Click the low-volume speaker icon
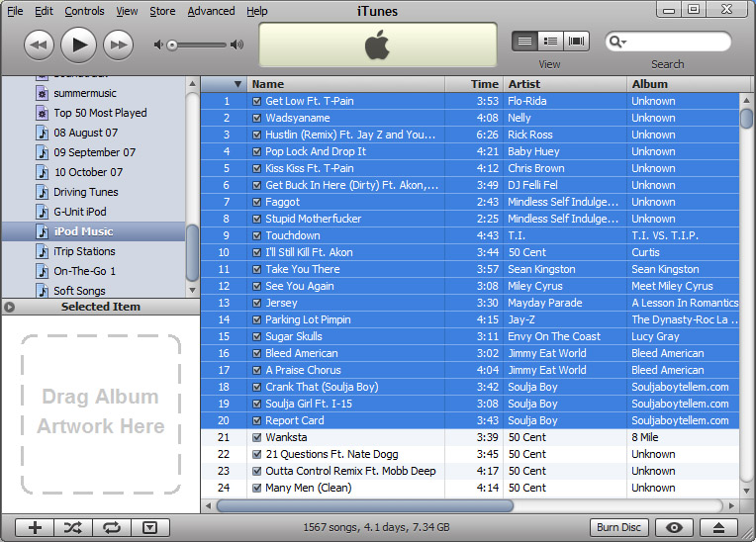 pyautogui.click(x=157, y=45)
